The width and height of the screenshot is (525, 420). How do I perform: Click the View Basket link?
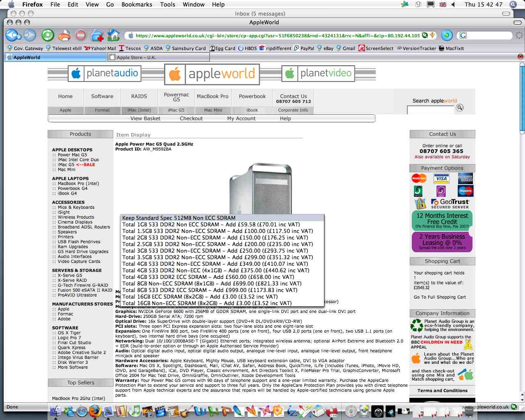pos(145,119)
